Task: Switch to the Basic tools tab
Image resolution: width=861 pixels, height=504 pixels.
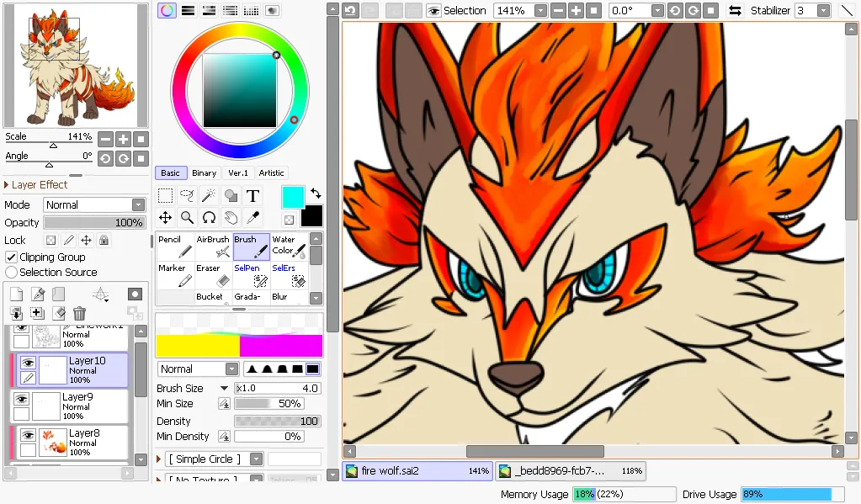Action: click(x=170, y=173)
